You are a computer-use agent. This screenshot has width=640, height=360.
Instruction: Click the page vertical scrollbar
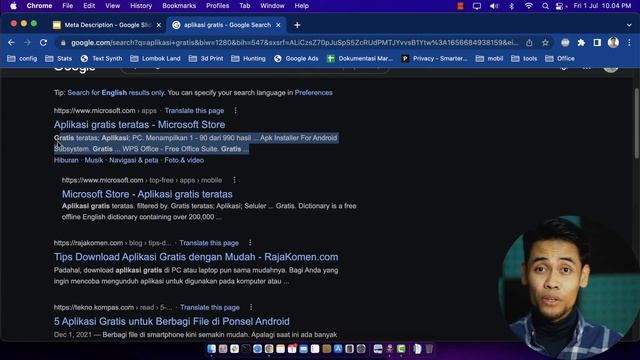coord(636,122)
